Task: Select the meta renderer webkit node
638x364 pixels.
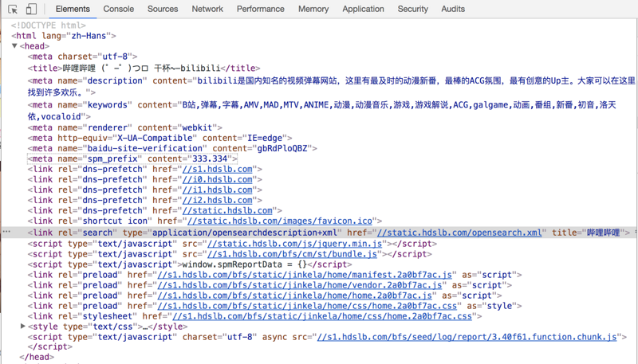Action: point(125,127)
